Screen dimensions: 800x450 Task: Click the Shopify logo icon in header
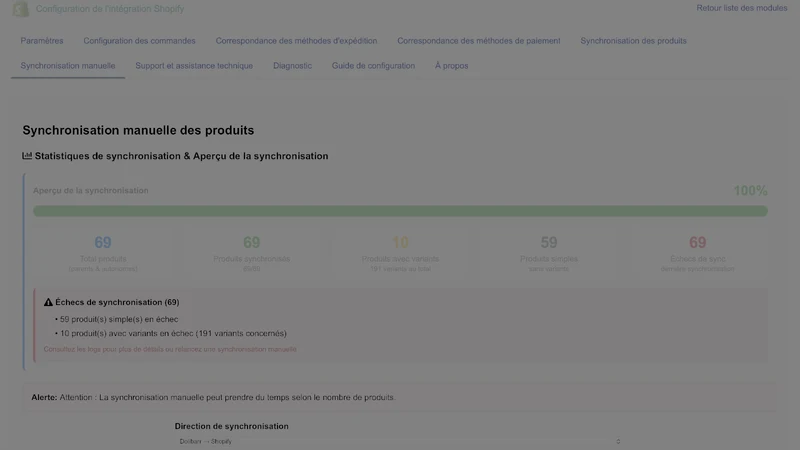click(x=20, y=9)
